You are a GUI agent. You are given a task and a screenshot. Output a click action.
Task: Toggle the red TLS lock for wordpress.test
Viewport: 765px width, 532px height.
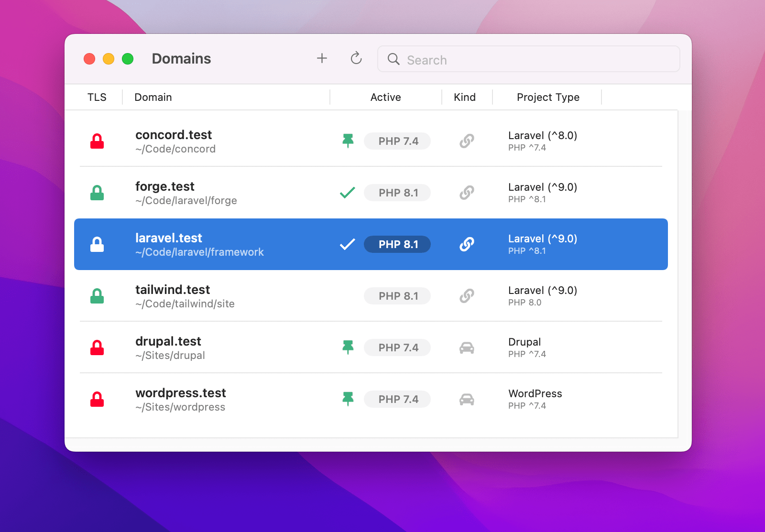pos(97,399)
